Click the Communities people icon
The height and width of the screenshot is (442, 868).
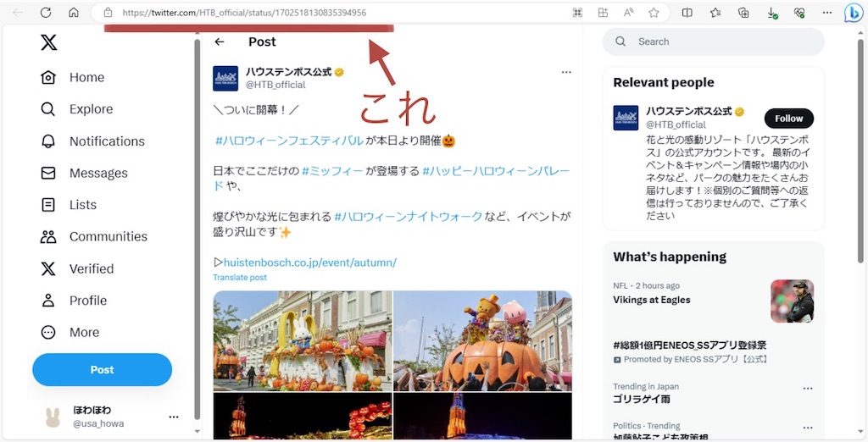point(48,237)
